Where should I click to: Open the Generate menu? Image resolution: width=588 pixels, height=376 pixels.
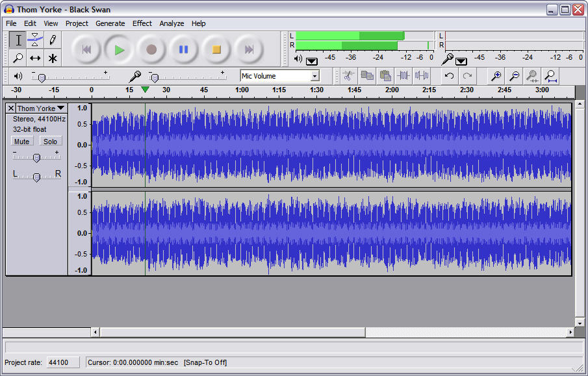tap(110, 23)
